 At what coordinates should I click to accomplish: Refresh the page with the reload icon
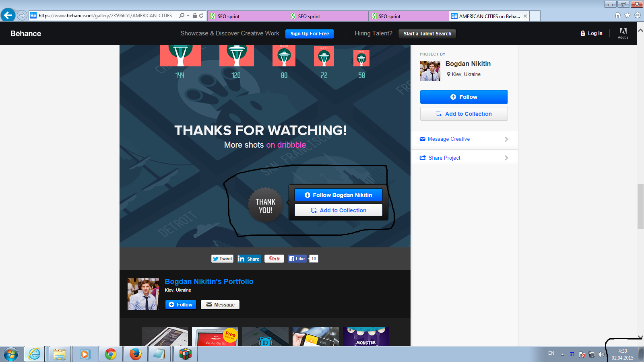coord(201,16)
